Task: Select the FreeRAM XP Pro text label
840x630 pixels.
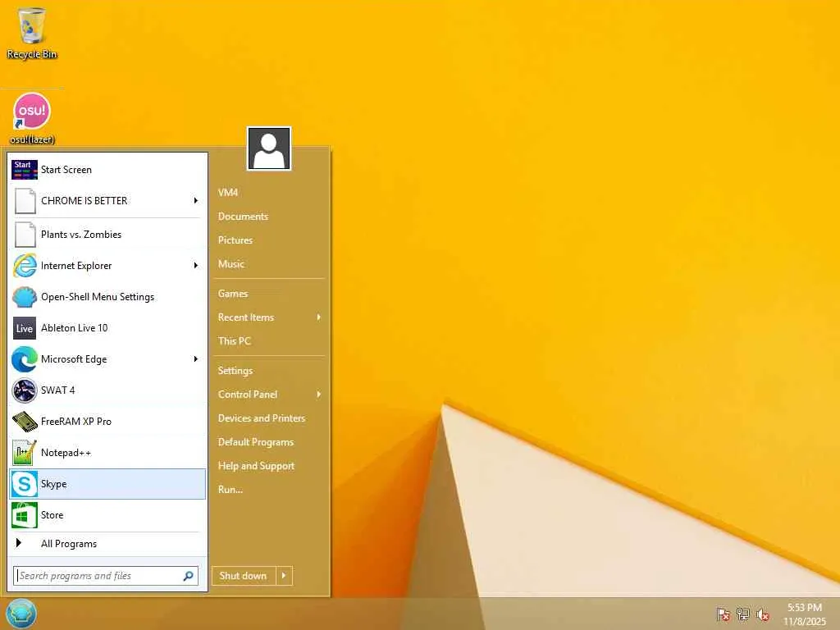Action: tap(76, 422)
